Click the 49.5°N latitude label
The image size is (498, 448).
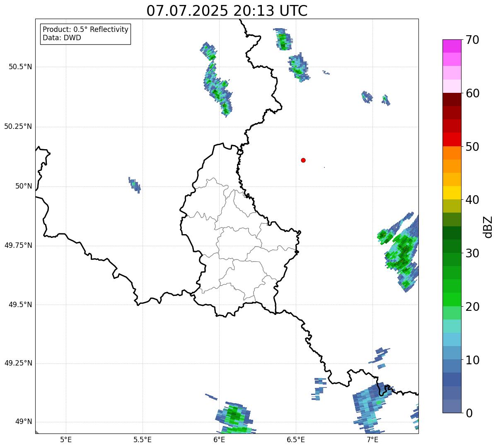click(x=20, y=305)
